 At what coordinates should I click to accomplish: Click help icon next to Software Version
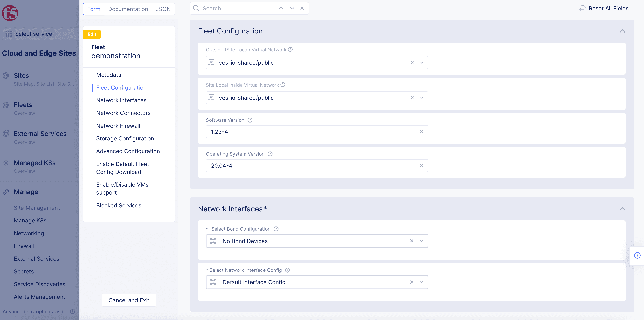250,120
